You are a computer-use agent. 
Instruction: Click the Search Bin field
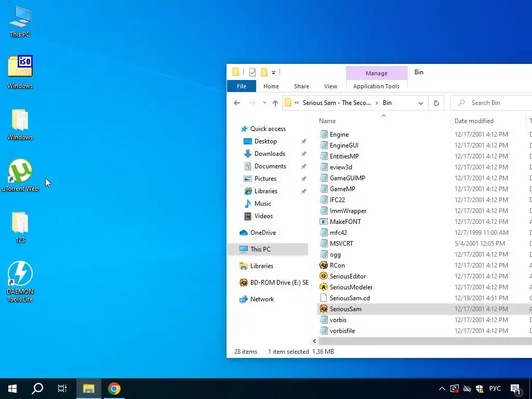point(492,103)
